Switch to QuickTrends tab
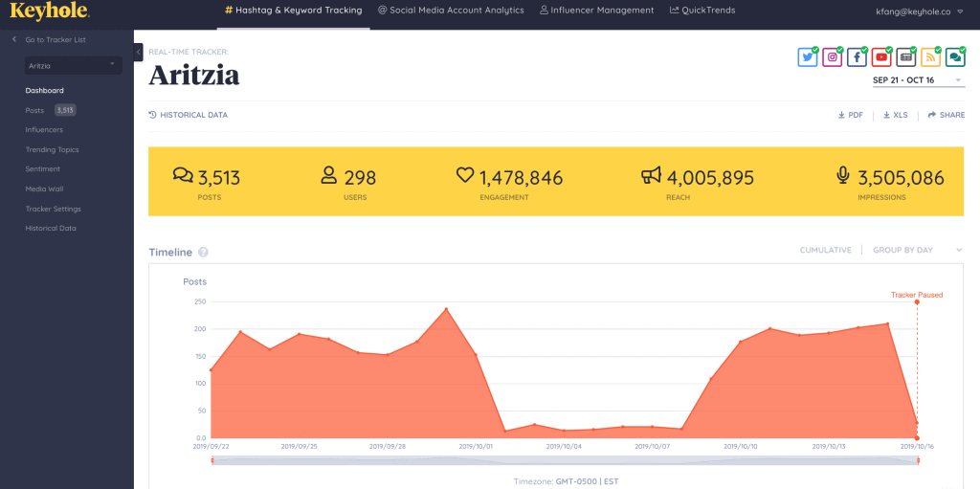This screenshot has height=489, width=980. pos(702,11)
